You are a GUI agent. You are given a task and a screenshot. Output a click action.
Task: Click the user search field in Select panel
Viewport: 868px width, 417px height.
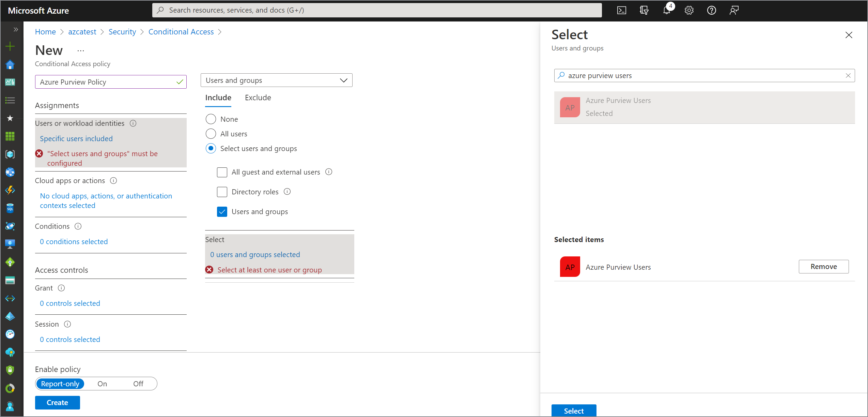click(704, 75)
